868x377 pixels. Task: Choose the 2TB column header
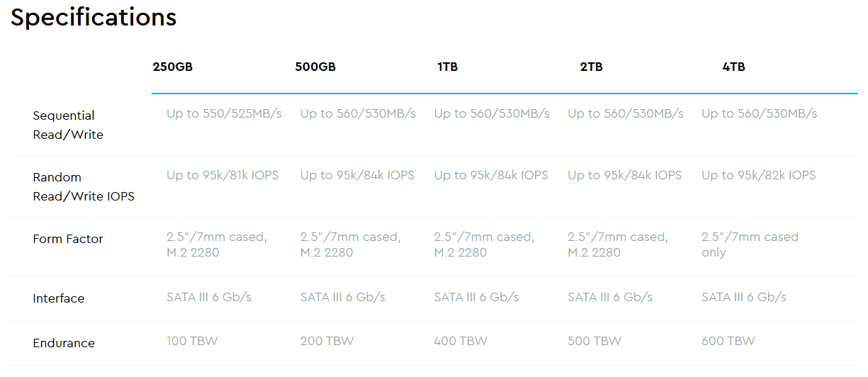pos(591,67)
